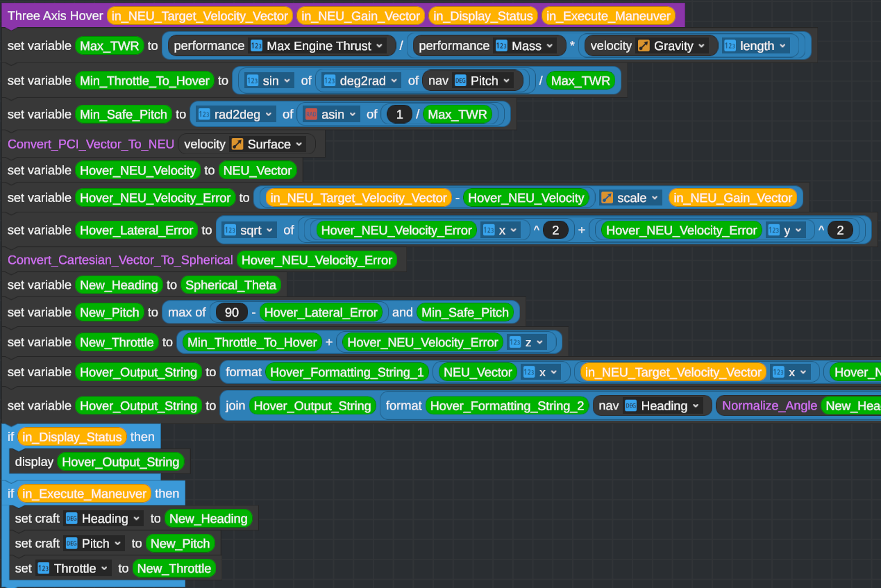Click the number 1 field in the asin expression

coord(399,114)
